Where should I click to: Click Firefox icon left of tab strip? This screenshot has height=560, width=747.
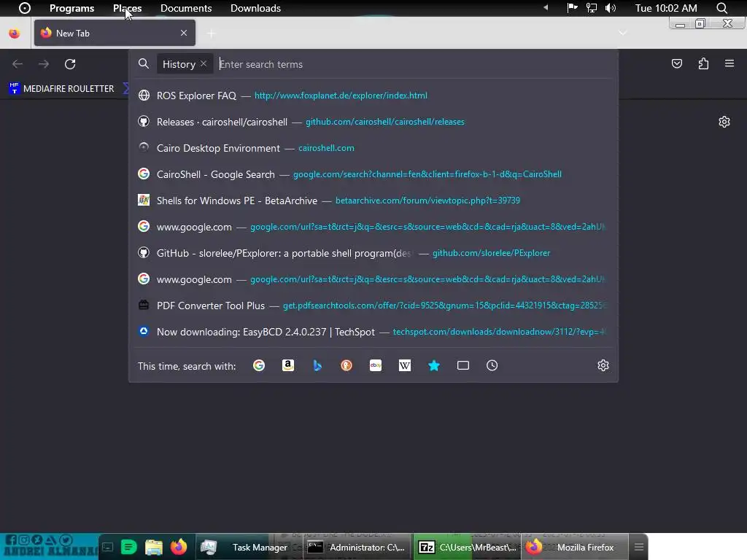point(15,34)
